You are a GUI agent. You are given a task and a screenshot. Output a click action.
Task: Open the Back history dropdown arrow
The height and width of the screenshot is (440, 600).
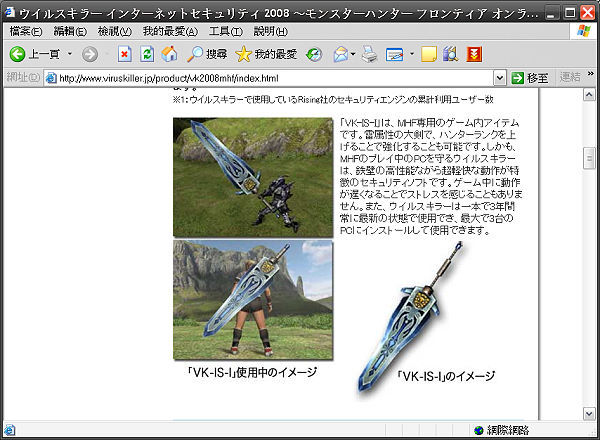click(70, 54)
